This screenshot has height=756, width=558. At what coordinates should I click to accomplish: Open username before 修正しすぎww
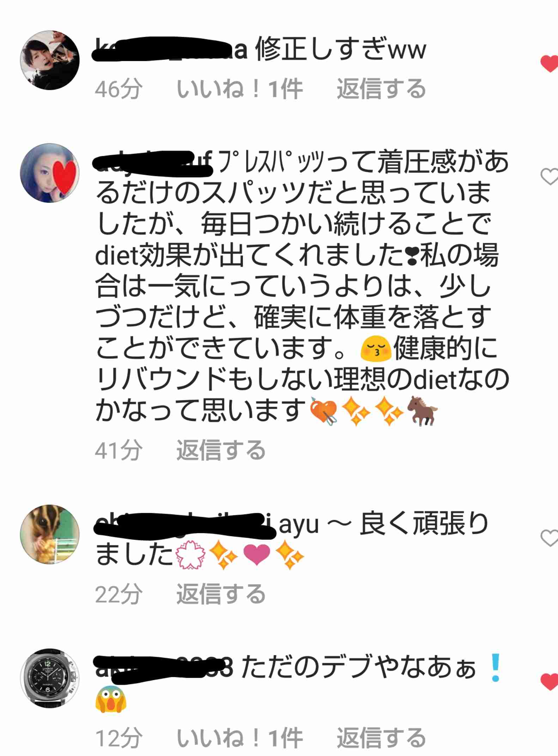point(171,49)
